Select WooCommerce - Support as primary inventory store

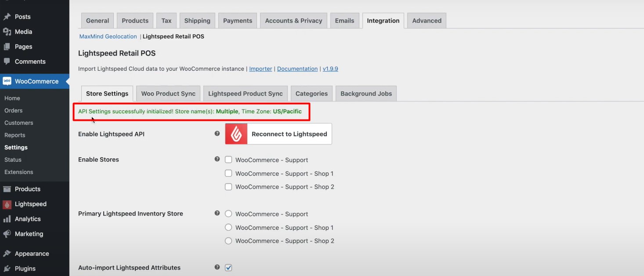tap(228, 214)
